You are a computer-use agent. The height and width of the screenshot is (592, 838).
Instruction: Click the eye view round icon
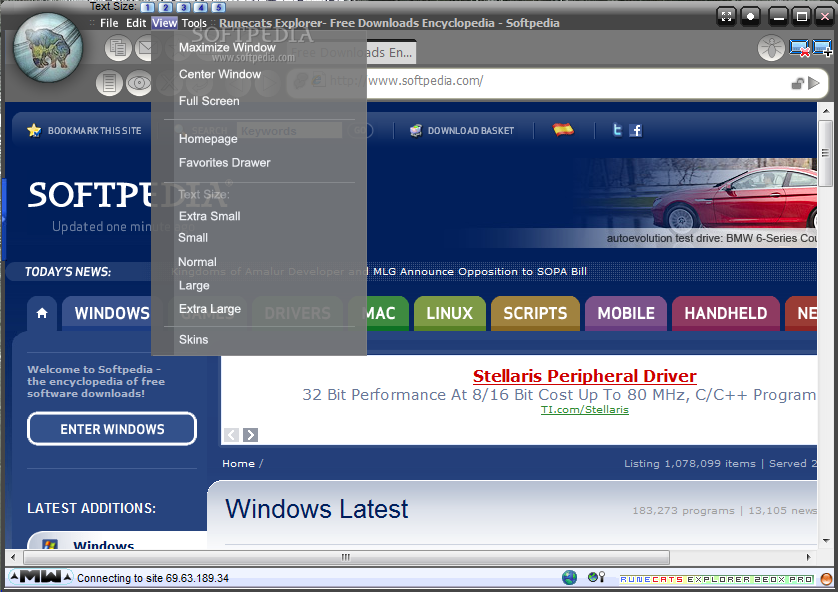point(139,83)
